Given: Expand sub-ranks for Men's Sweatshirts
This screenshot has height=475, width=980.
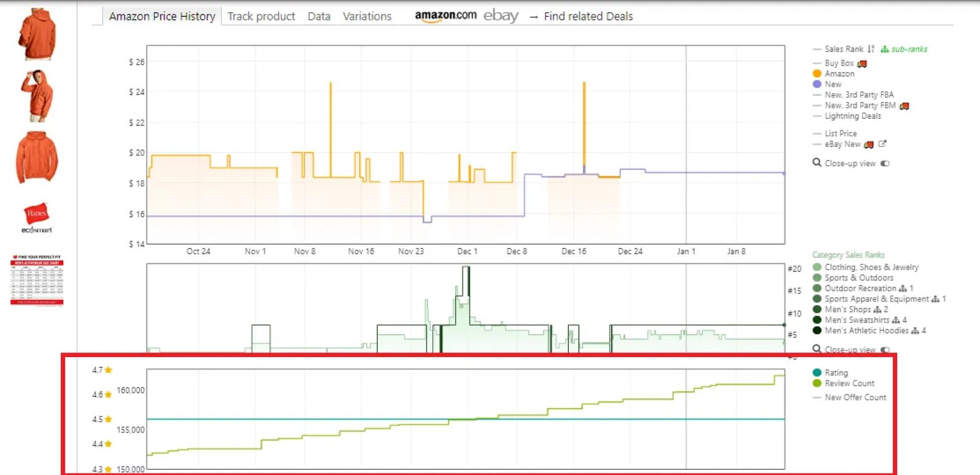Looking at the screenshot, I should point(897,320).
